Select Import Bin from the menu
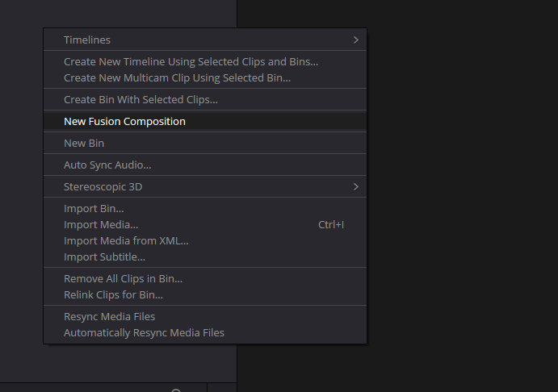The height and width of the screenshot is (392, 558). coord(94,209)
